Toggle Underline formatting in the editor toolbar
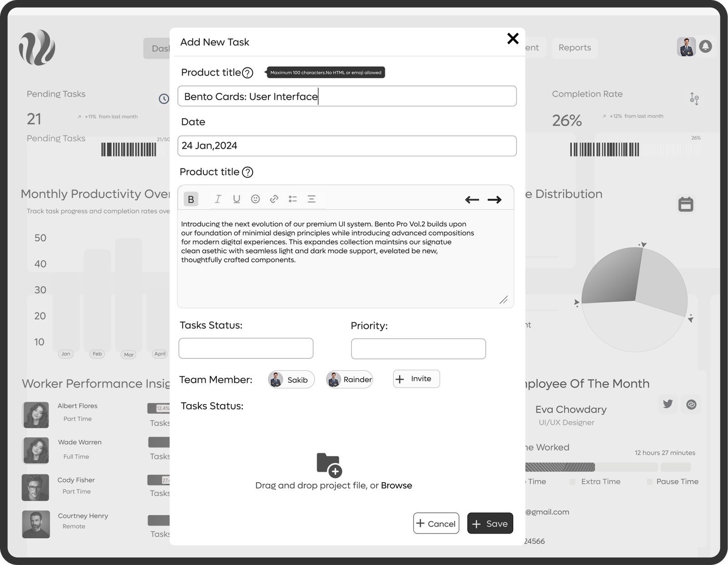Screen dimensions: 728x565 tap(237, 199)
